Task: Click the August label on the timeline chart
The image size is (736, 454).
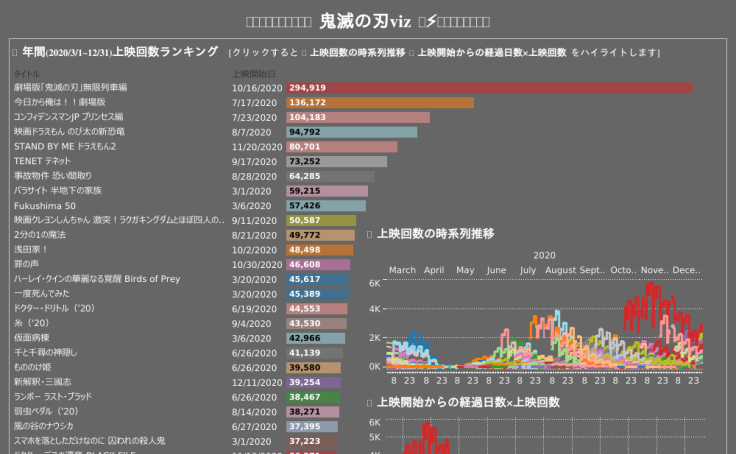Action: pyautogui.click(x=560, y=270)
